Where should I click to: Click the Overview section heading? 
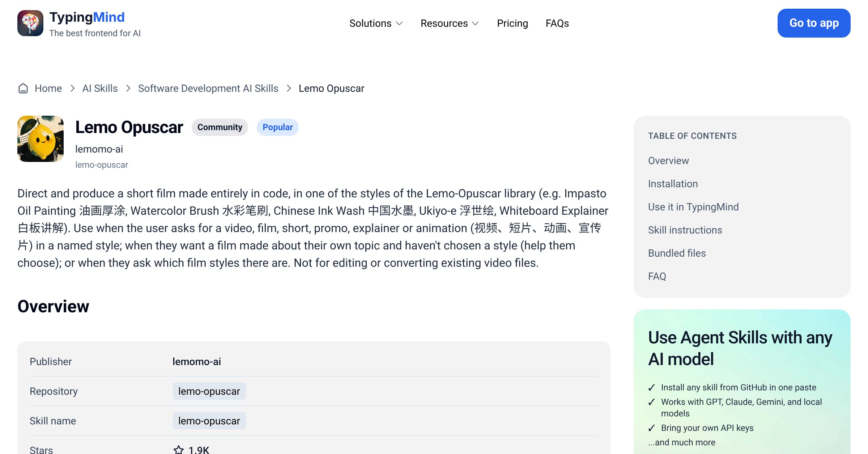(53, 307)
